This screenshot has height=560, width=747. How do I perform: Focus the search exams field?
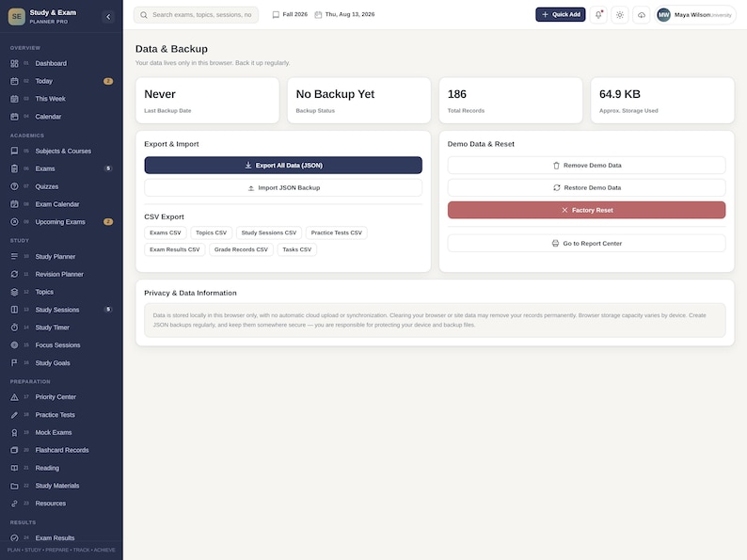196,15
